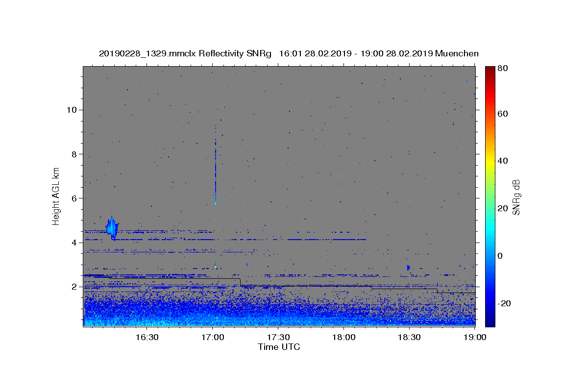Click the small echo near 18:30 at 2.8 km
The height and width of the screenshot is (392, 588).
pyautogui.click(x=408, y=268)
